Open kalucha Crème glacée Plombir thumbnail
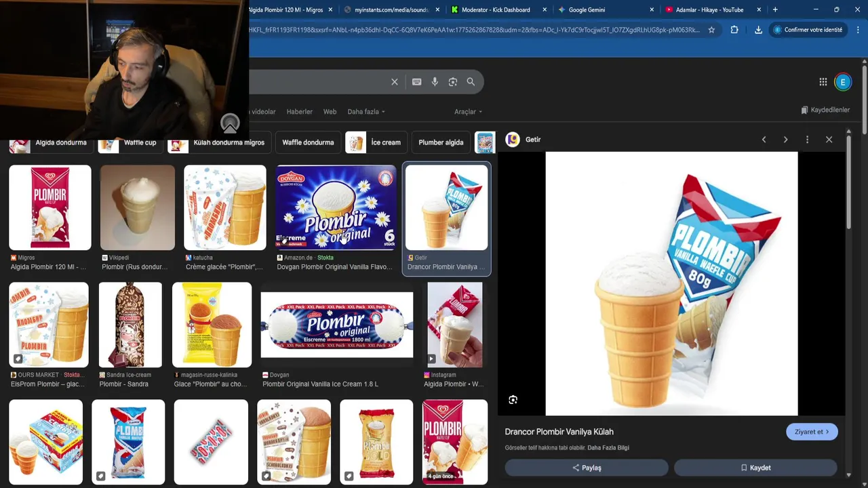This screenshot has width=868, height=488. 225,207
